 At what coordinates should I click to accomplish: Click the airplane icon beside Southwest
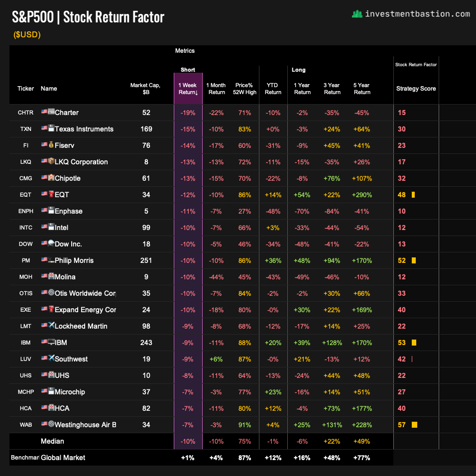coord(51,358)
